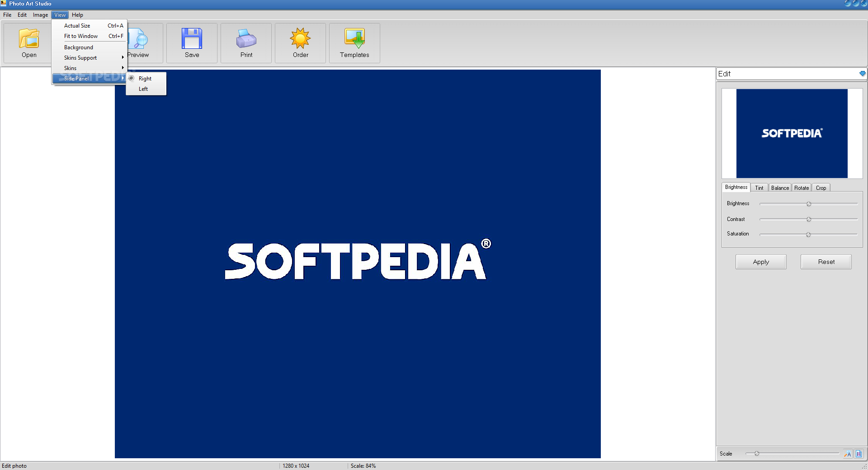Click the Apply button
Viewport: 868px width, 470px height.
pyautogui.click(x=761, y=262)
